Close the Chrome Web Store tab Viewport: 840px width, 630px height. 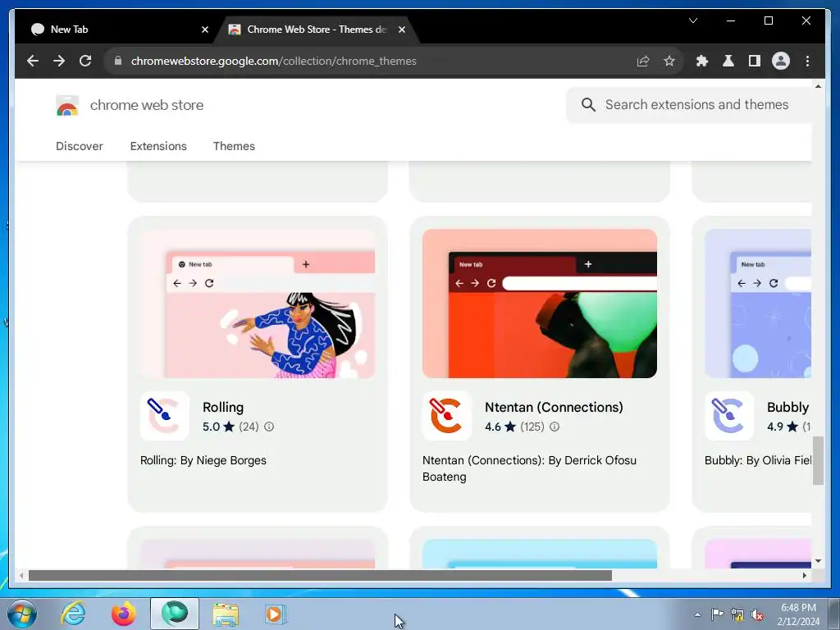tap(402, 30)
